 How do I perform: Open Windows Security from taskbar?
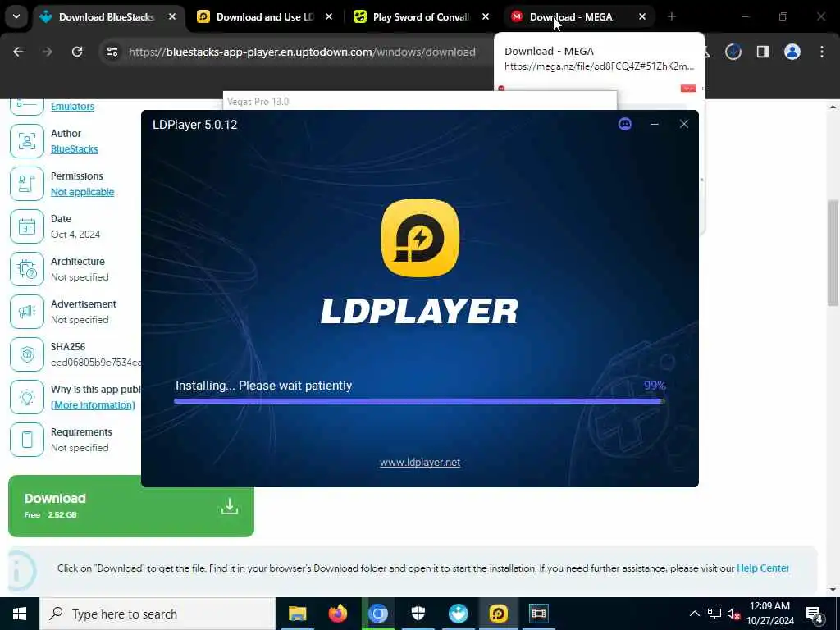tap(418, 614)
